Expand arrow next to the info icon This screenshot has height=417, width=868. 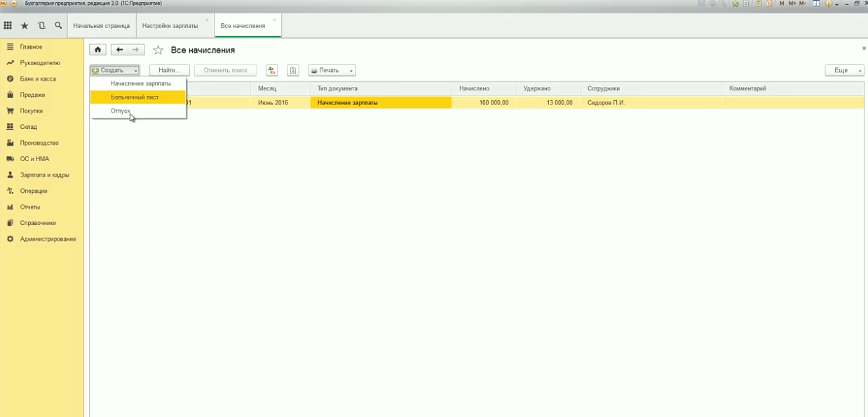pos(836,4)
